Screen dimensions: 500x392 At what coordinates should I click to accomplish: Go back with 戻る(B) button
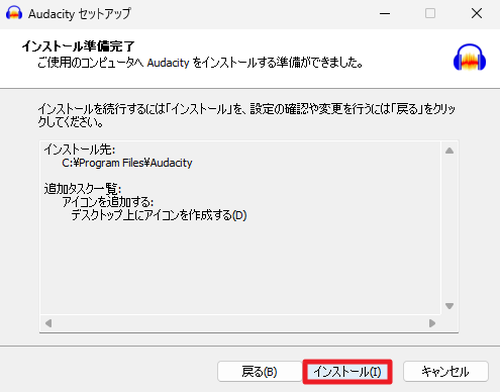click(259, 371)
